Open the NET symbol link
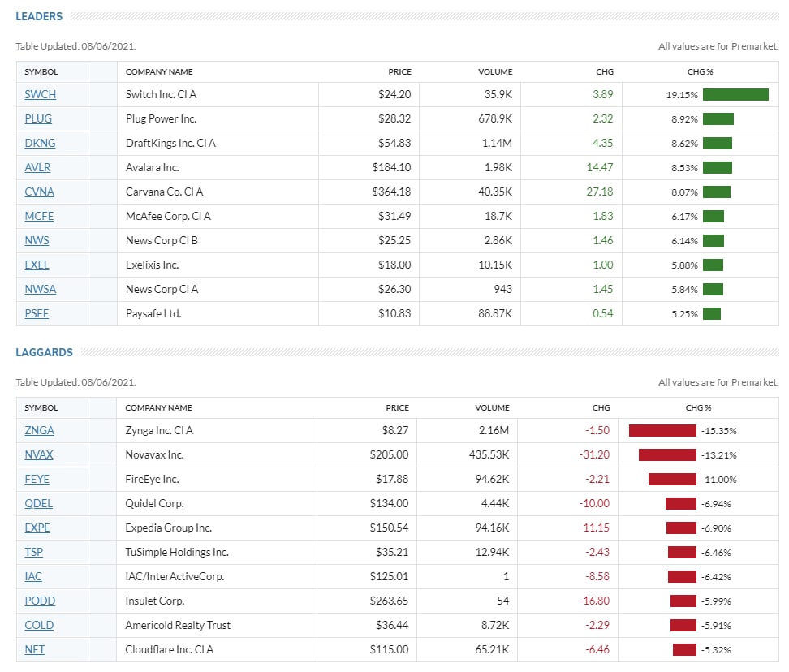 click(x=35, y=650)
